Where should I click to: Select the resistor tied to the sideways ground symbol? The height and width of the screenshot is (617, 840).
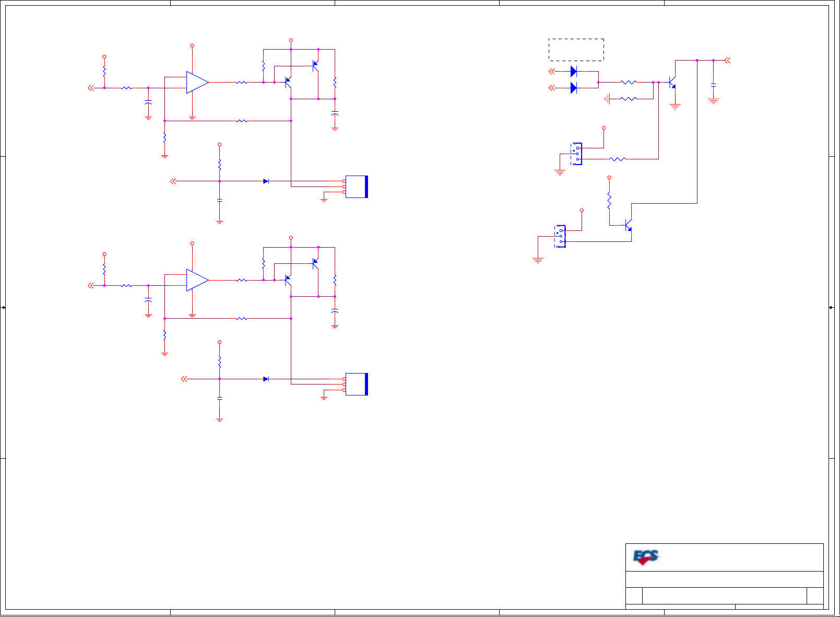point(629,99)
